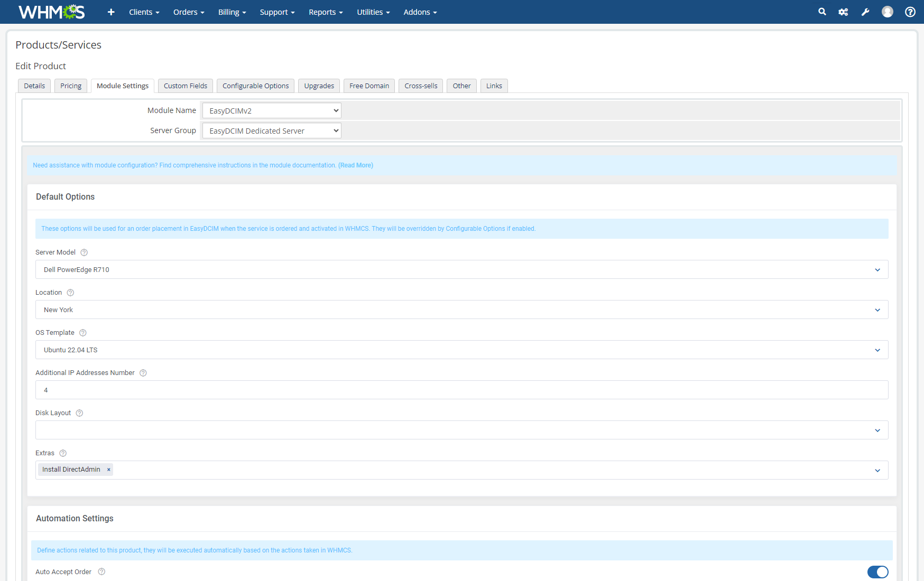
Task: Open system settings via the wrench icon
Action: (865, 12)
